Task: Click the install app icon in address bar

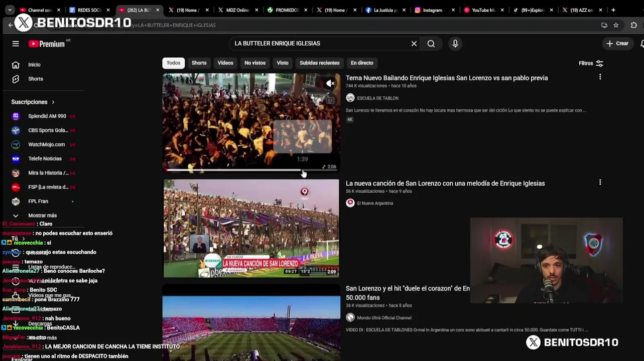Action: 604,25
